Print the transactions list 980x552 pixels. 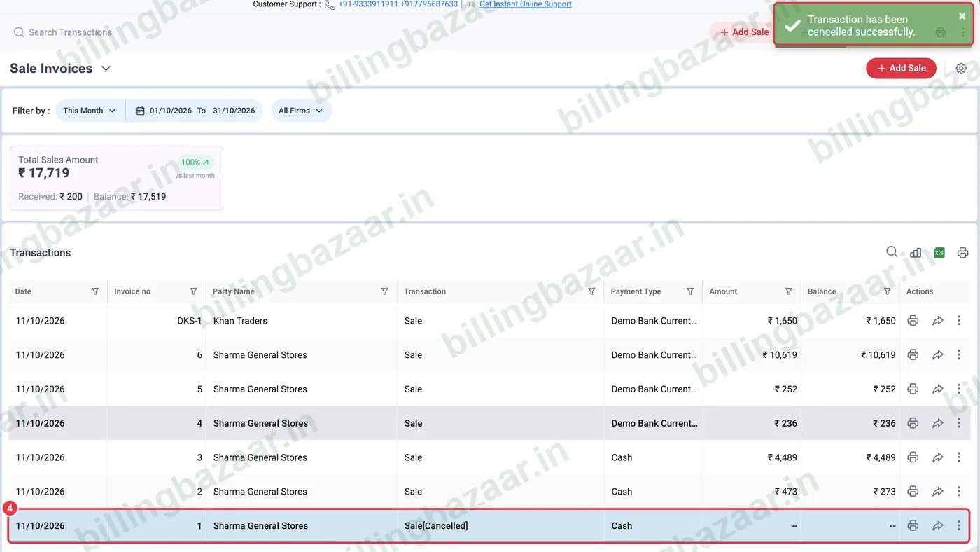[963, 253]
